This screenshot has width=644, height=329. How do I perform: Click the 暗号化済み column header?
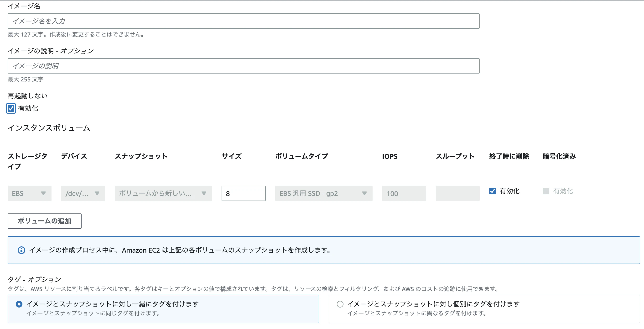(x=559, y=156)
